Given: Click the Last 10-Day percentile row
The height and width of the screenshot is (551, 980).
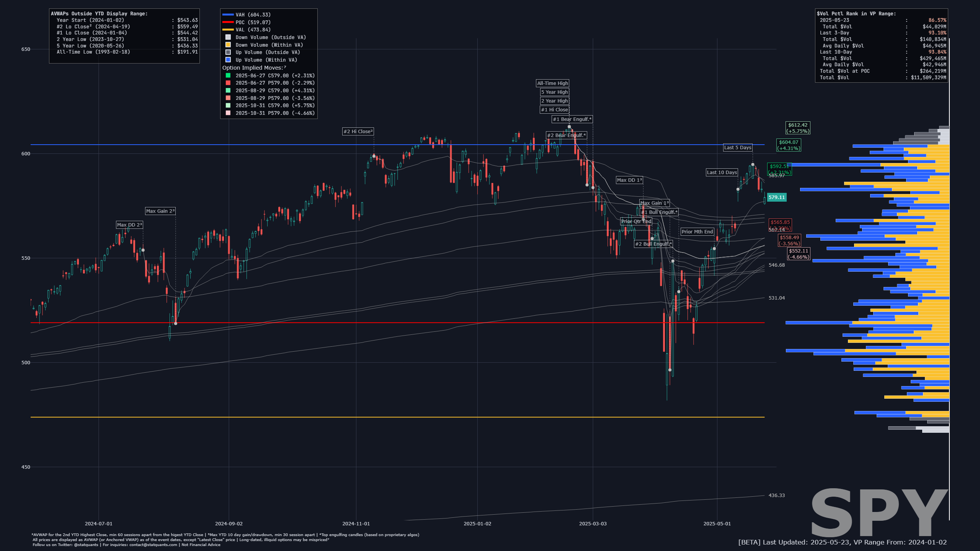Looking at the screenshot, I should [883, 52].
